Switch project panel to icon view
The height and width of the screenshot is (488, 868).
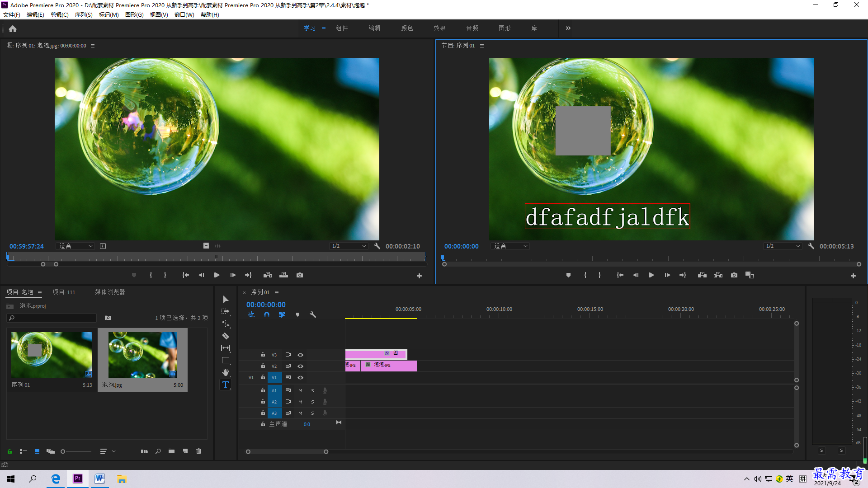click(37, 451)
